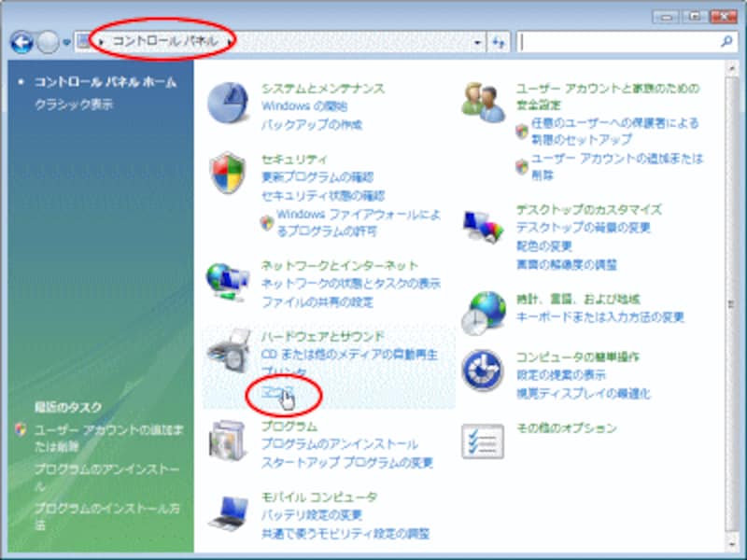The image size is (747, 560).
Task: Open the プリンタ link
Action: (284, 371)
